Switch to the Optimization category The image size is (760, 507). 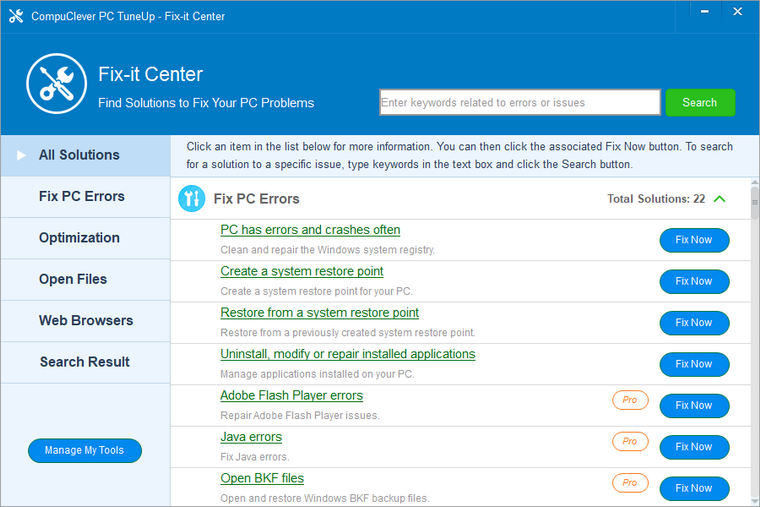79,238
